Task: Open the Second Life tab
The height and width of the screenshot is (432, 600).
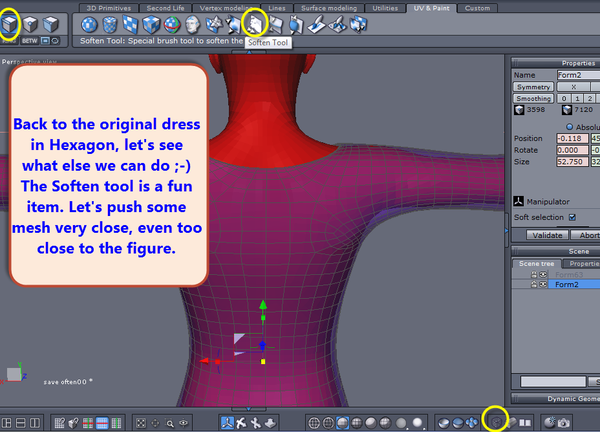Action: coord(165,8)
